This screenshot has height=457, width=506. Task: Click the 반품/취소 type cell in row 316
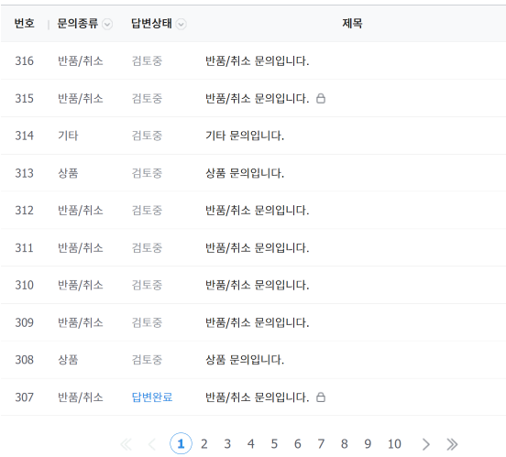80,61
